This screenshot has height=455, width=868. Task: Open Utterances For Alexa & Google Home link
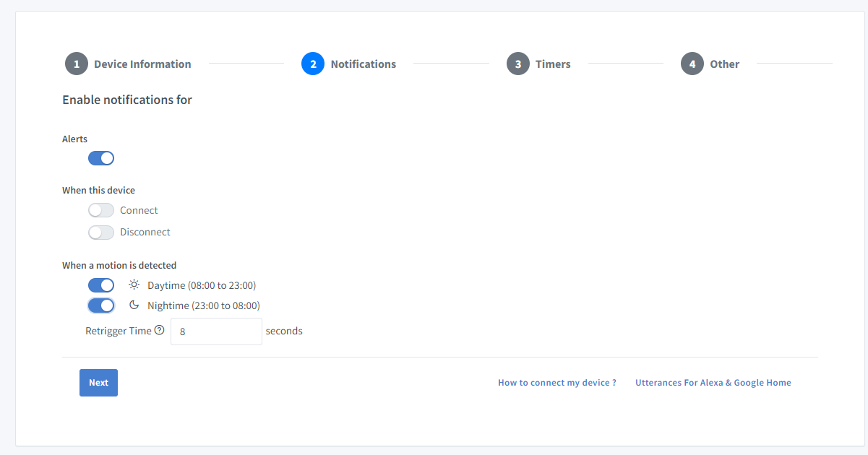tap(713, 383)
